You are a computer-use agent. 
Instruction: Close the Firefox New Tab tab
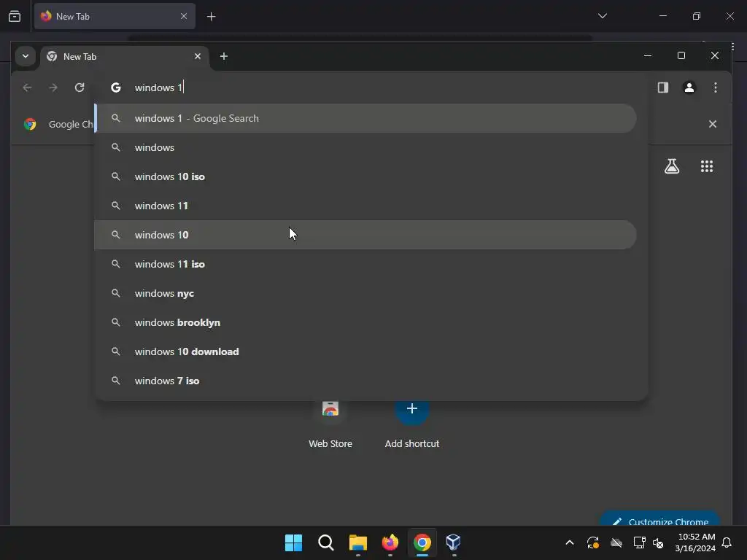(x=183, y=16)
